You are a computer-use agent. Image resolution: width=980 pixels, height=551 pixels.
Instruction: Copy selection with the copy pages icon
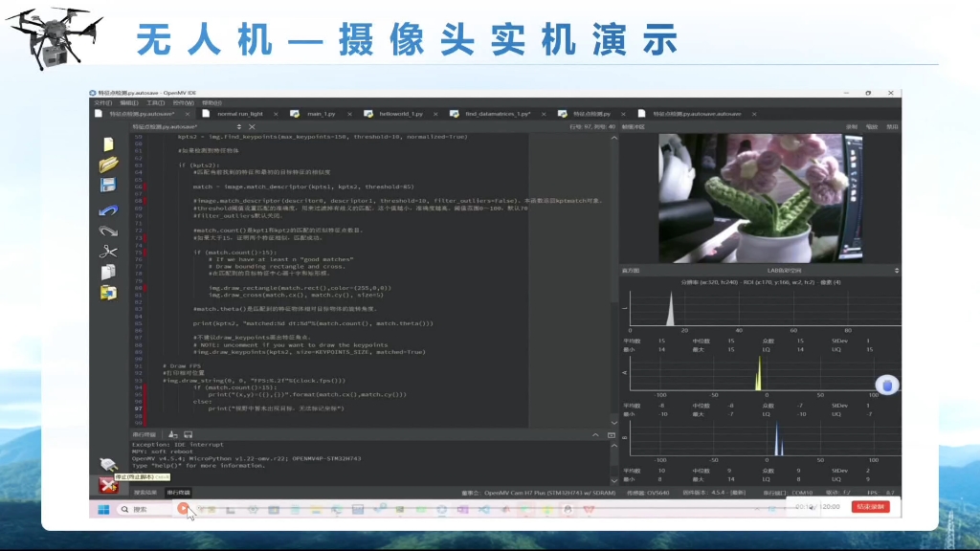(108, 272)
